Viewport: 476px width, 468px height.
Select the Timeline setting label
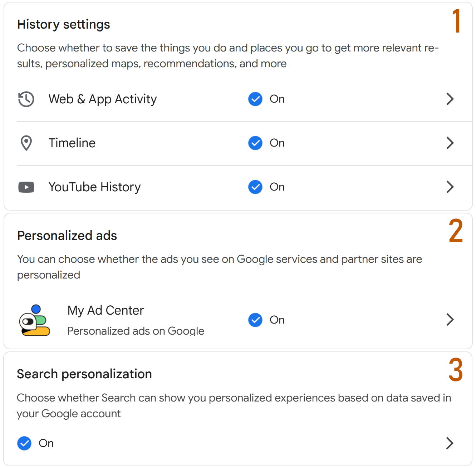tap(72, 143)
